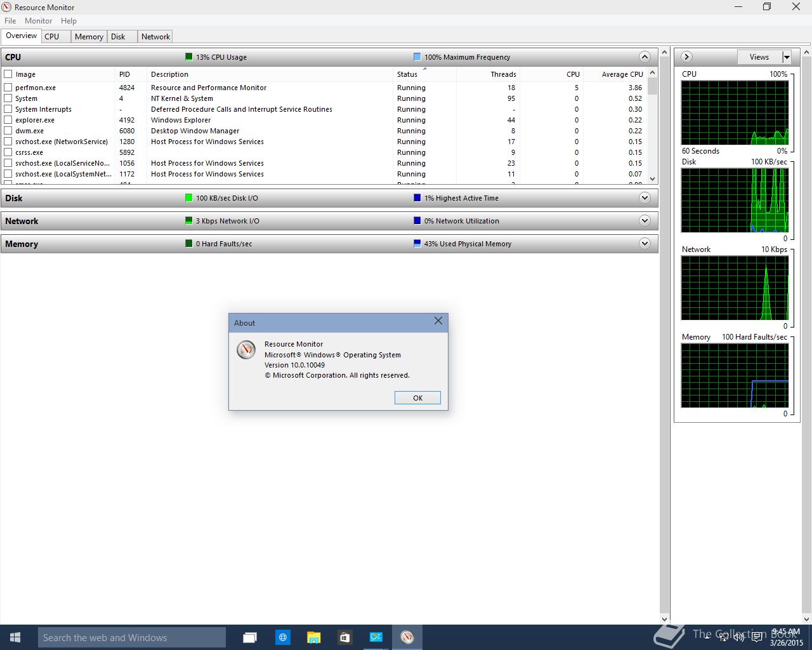The height and width of the screenshot is (650, 812).
Task: Expand the Memory section
Action: pos(645,243)
